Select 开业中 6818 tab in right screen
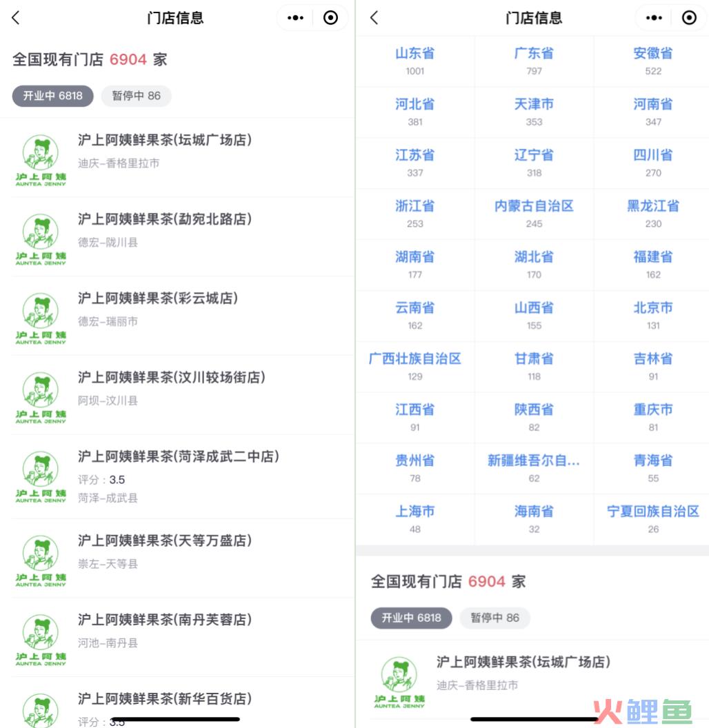This screenshot has height=728, width=709. pyautogui.click(x=411, y=618)
